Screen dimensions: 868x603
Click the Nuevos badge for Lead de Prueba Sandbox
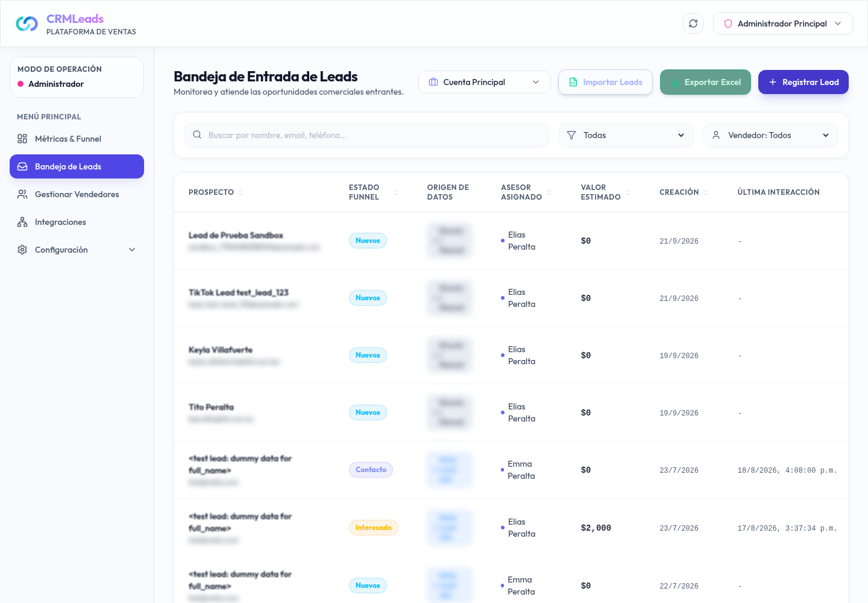(368, 241)
